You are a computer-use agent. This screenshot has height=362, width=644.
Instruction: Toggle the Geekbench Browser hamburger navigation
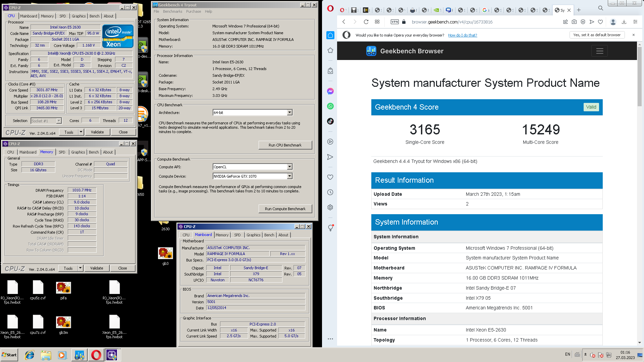(x=600, y=51)
